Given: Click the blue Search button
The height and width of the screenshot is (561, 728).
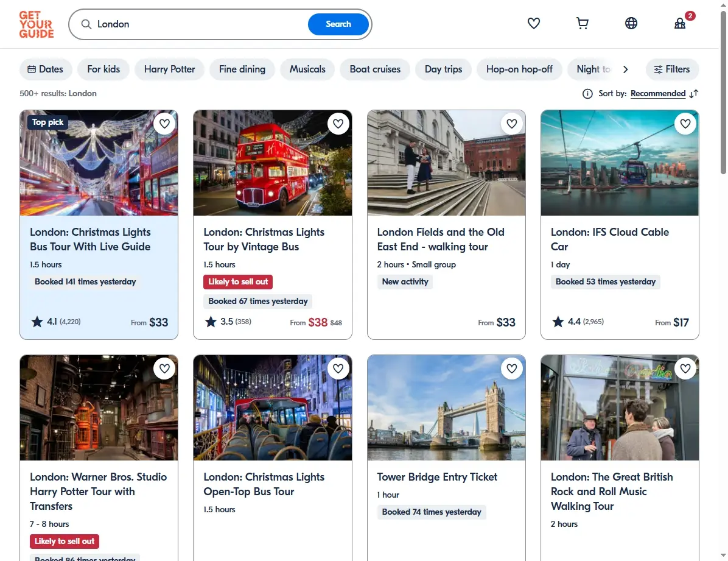Looking at the screenshot, I should [x=338, y=24].
